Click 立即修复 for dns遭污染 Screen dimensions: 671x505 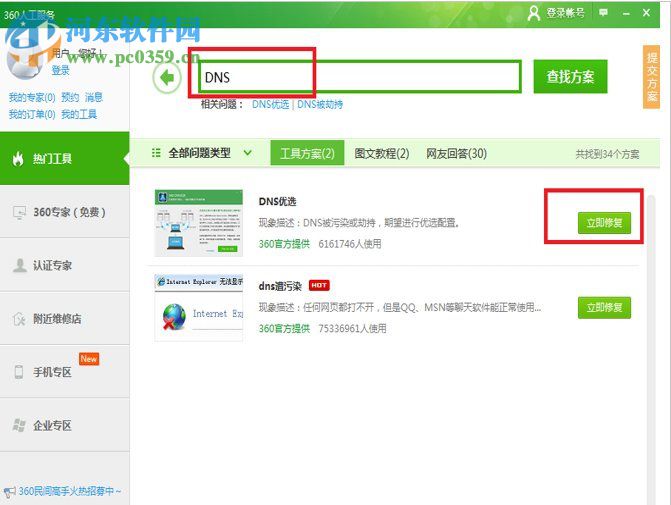(604, 307)
